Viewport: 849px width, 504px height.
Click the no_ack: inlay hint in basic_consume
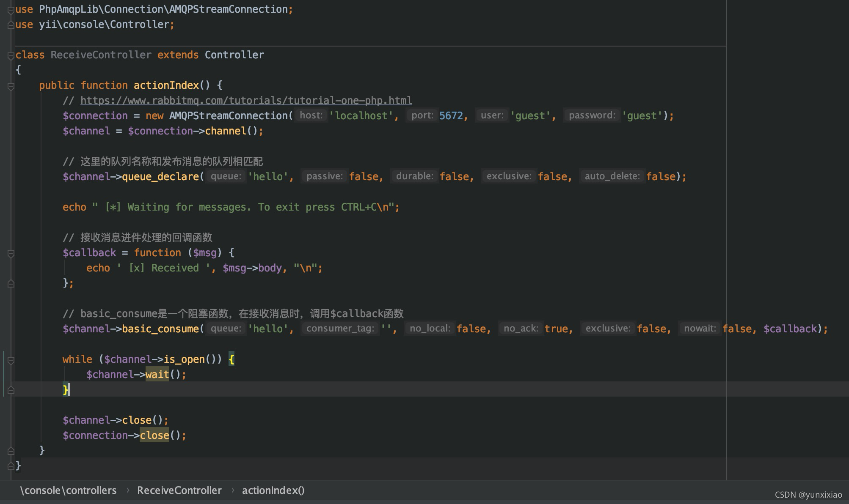pos(521,329)
